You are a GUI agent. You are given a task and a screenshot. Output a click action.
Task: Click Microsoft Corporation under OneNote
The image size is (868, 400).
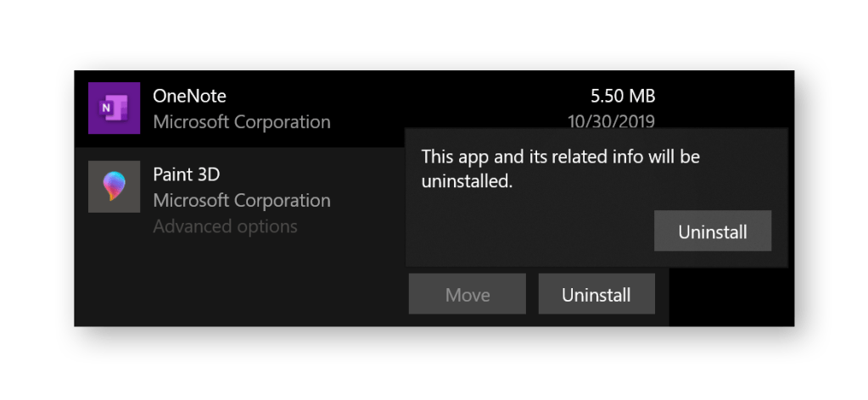pyautogui.click(x=242, y=121)
